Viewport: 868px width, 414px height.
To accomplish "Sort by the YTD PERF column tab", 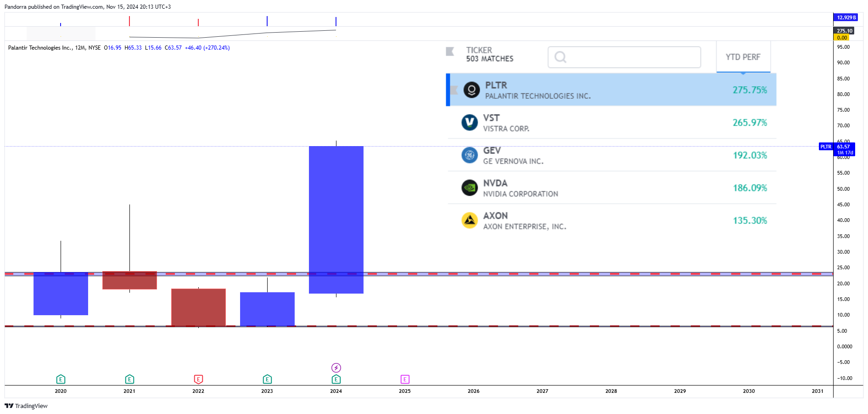I will (743, 57).
